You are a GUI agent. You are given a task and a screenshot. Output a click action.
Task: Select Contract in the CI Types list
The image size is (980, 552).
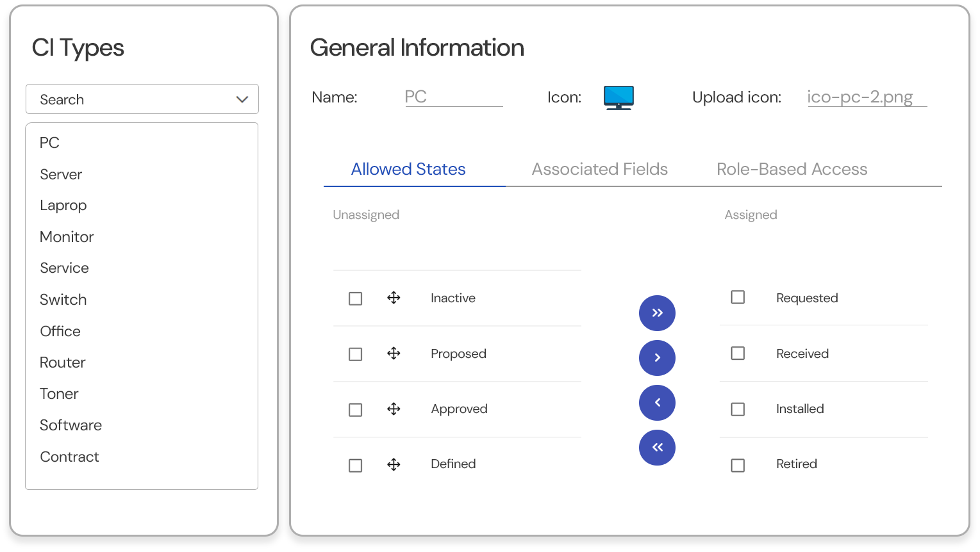[69, 457]
